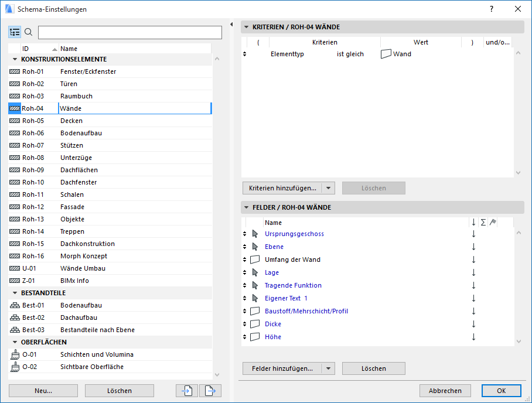532x403 pixels.
Task: Click the schema search input field
Action: click(x=130, y=33)
